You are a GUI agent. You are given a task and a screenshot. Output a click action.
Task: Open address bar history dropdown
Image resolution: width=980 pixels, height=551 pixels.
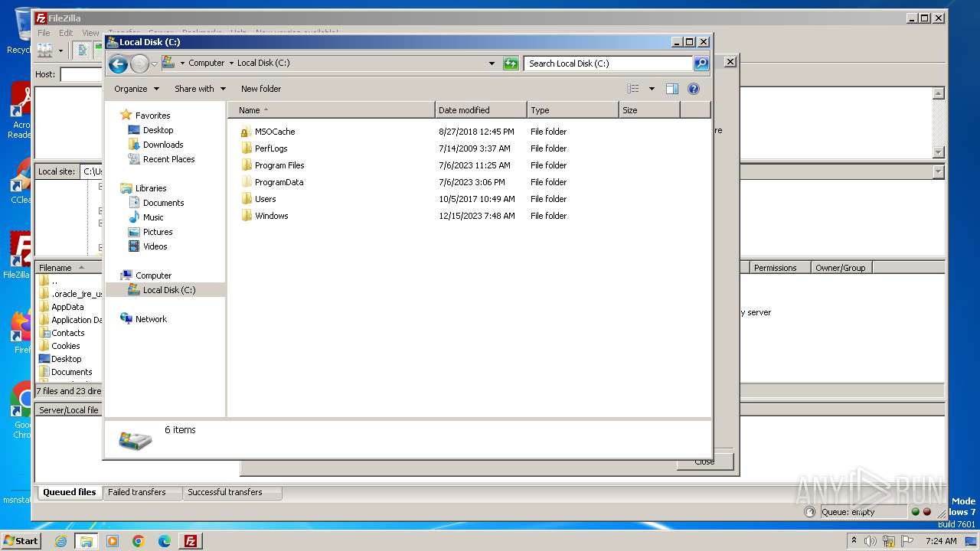[492, 64]
